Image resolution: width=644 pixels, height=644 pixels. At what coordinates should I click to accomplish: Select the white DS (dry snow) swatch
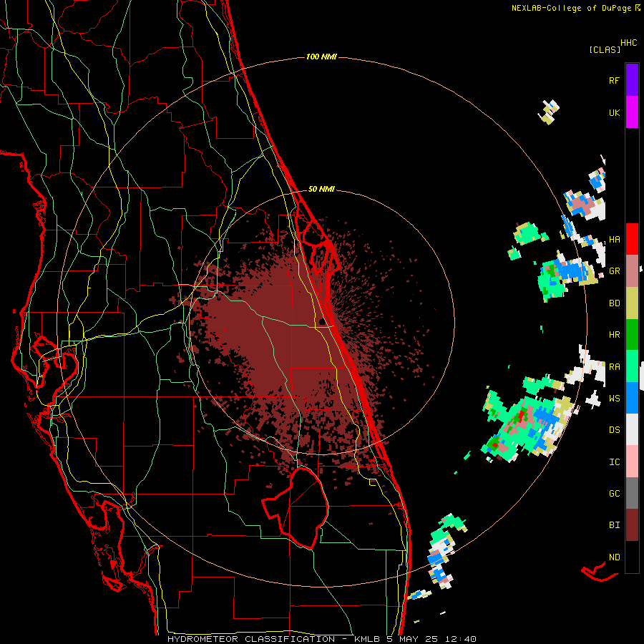click(x=632, y=429)
